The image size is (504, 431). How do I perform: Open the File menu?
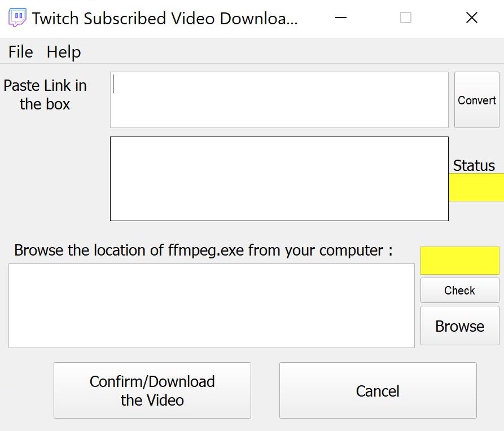pyautogui.click(x=20, y=52)
